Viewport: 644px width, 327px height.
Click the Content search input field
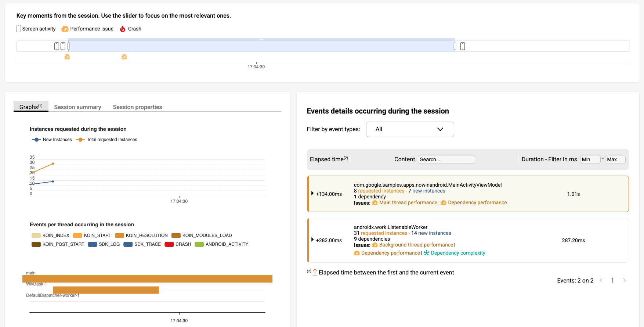pyautogui.click(x=446, y=159)
